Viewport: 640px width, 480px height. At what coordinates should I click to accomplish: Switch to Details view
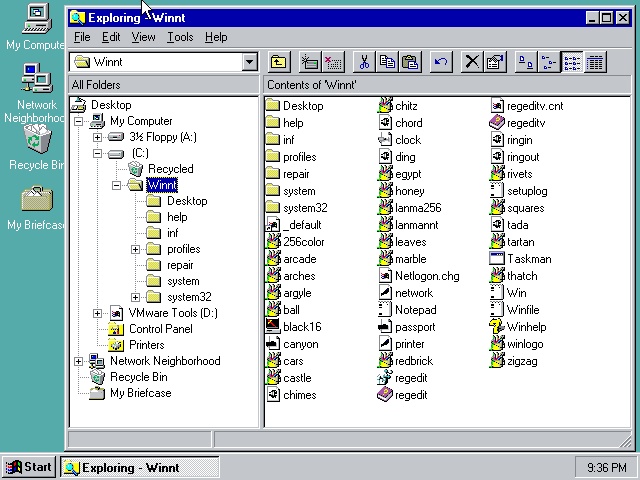point(595,62)
